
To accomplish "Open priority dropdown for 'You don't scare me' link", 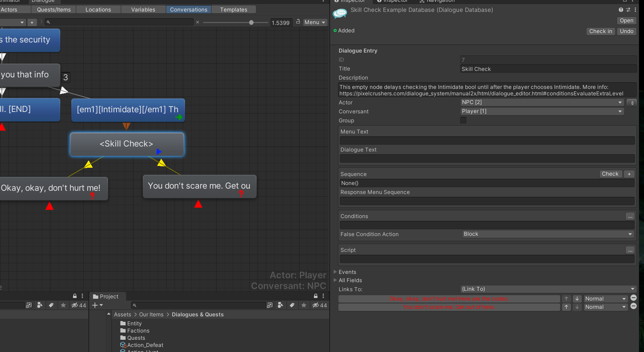I will coord(606,307).
